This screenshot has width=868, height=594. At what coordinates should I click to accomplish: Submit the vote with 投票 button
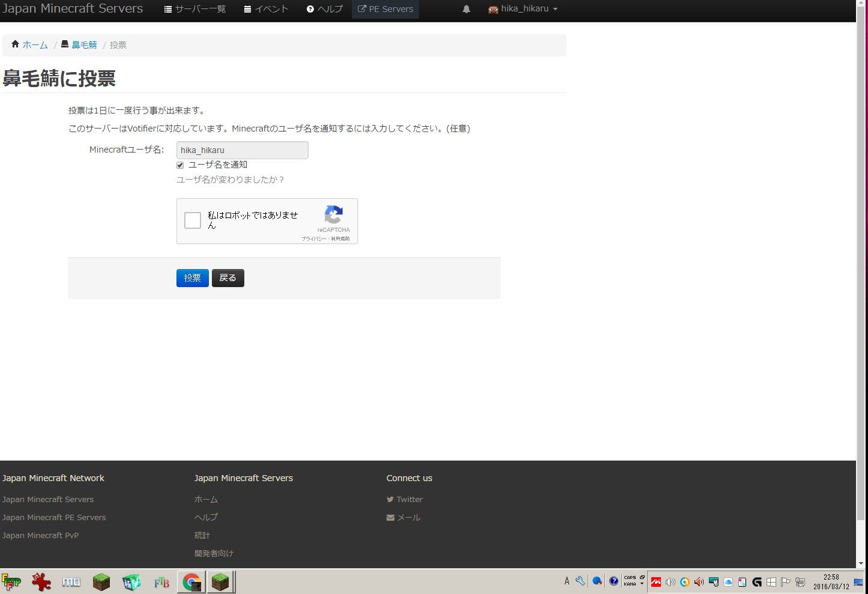click(193, 278)
